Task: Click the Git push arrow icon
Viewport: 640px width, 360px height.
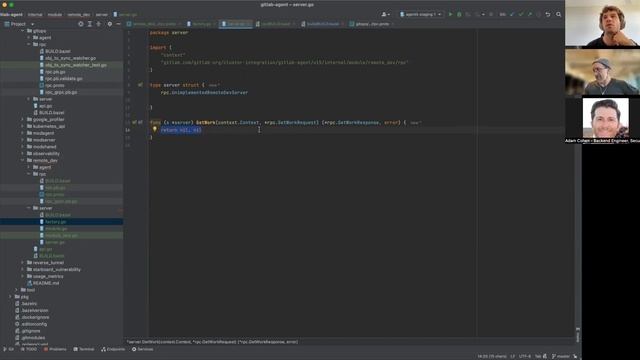Action: tap(530, 14)
